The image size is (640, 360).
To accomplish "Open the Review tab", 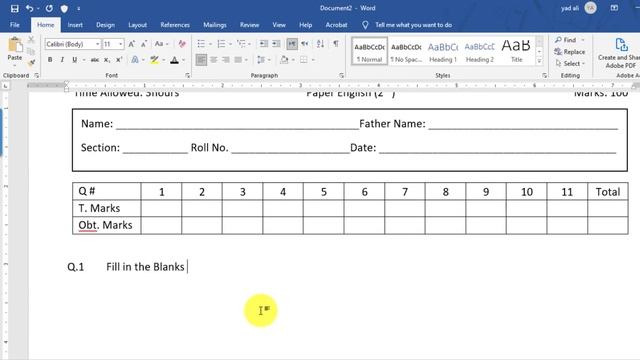I will click(249, 25).
